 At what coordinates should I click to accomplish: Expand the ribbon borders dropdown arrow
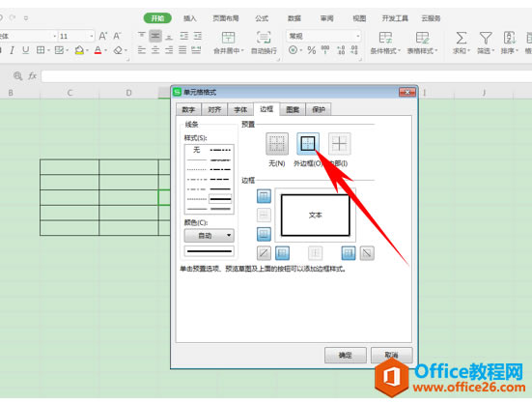click(48, 51)
